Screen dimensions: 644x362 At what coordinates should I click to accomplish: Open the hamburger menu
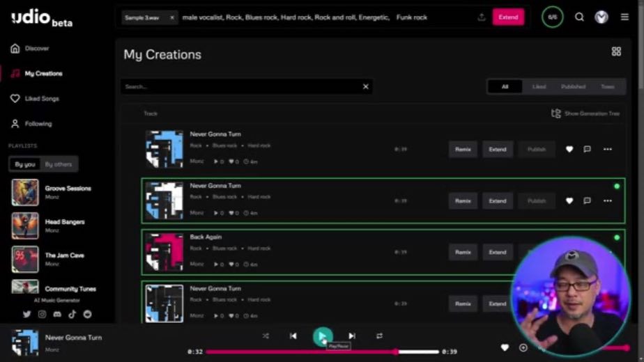[624, 17]
